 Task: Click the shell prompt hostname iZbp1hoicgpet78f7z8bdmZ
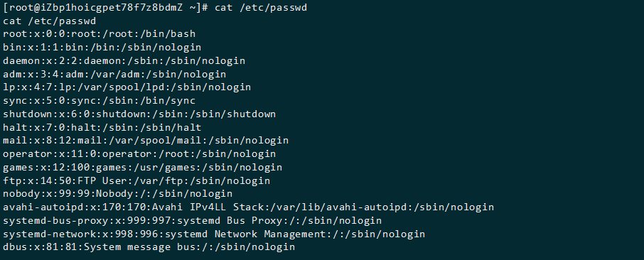pyautogui.click(x=109, y=8)
